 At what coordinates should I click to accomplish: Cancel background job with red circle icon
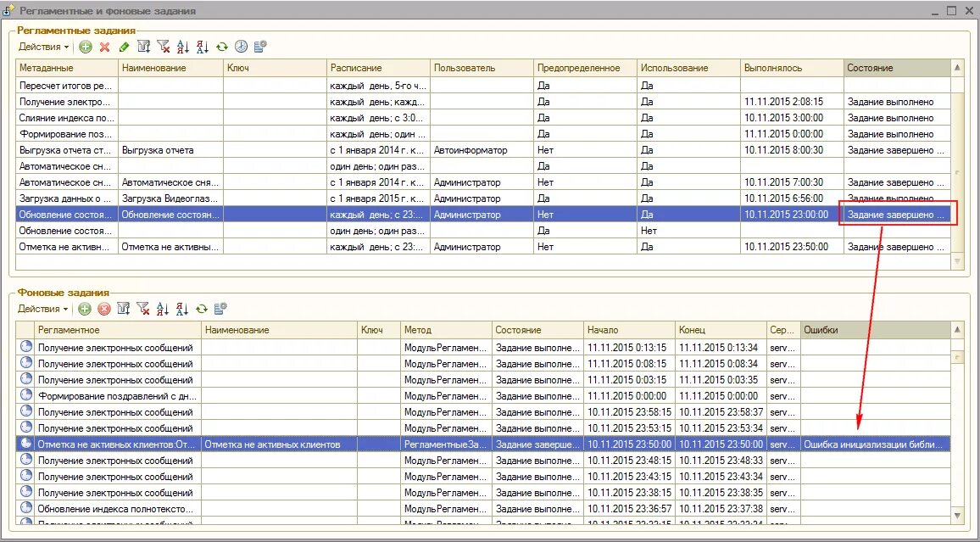click(104, 309)
